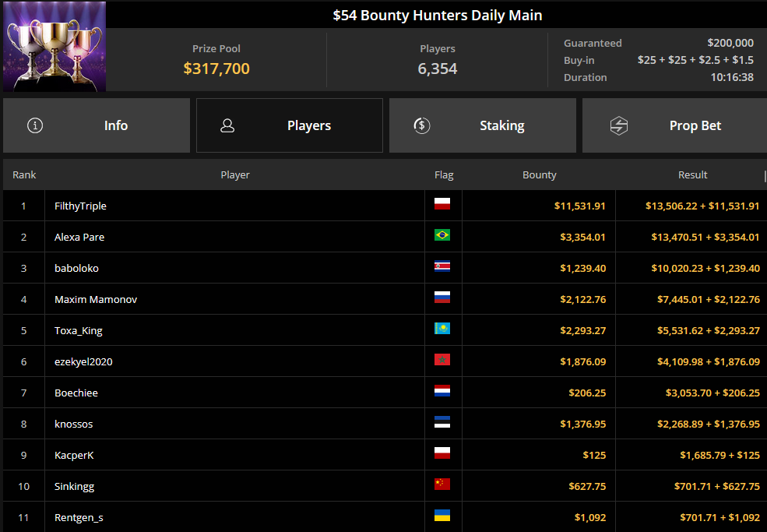Viewport: 767px width, 532px height.
Task: Click result $13,470.51 + $3,354.01
Action: tap(705, 238)
